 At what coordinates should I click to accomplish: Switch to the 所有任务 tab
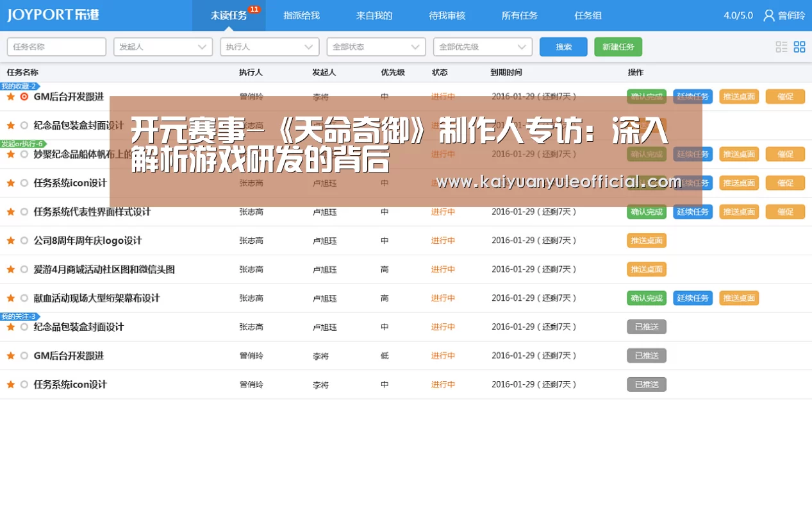tap(520, 15)
